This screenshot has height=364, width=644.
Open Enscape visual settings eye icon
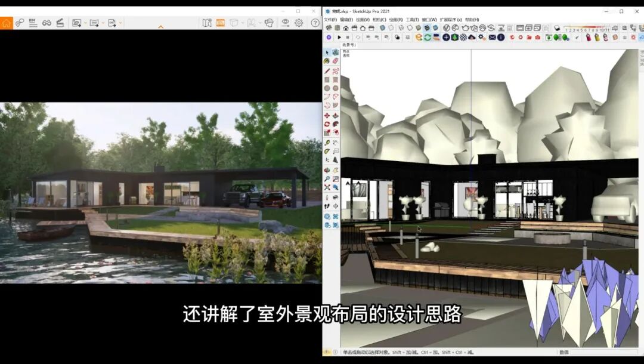point(285,23)
